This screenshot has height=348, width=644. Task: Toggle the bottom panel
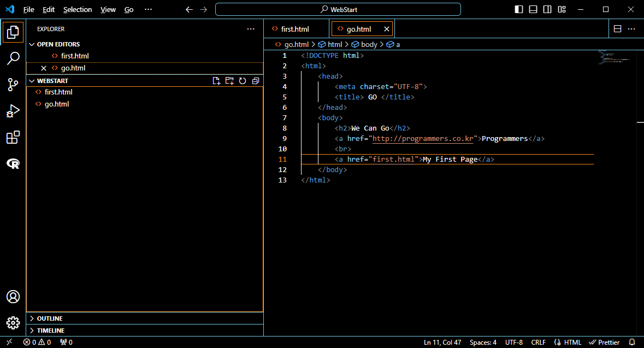[533, 9]
